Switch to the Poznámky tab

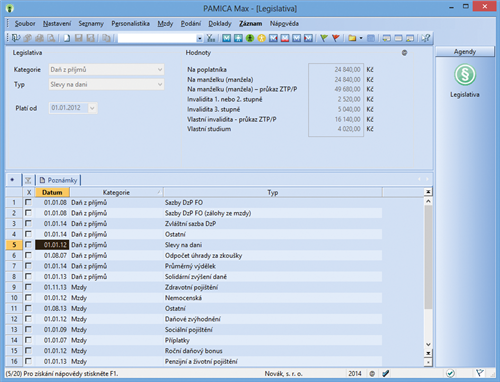(x=58, y=180)
